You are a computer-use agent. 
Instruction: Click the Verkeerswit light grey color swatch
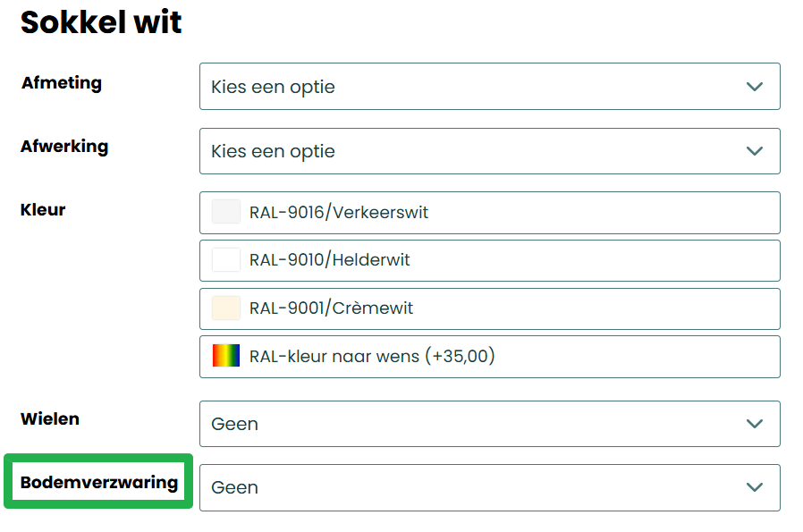click(226, 212)
